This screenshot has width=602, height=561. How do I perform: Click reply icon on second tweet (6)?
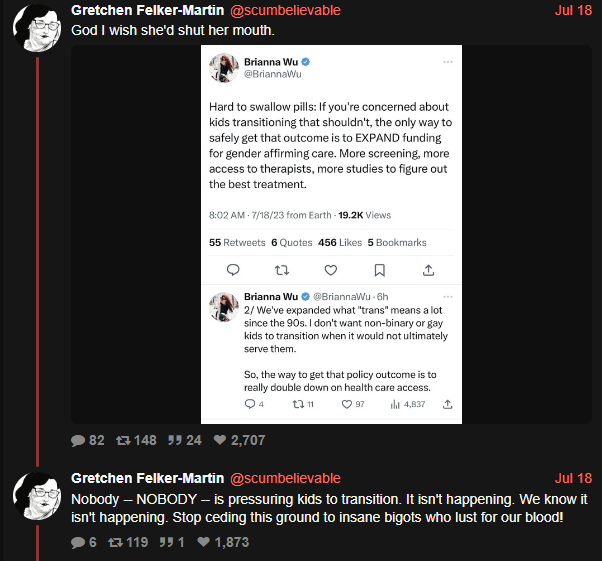coord(78,543)
